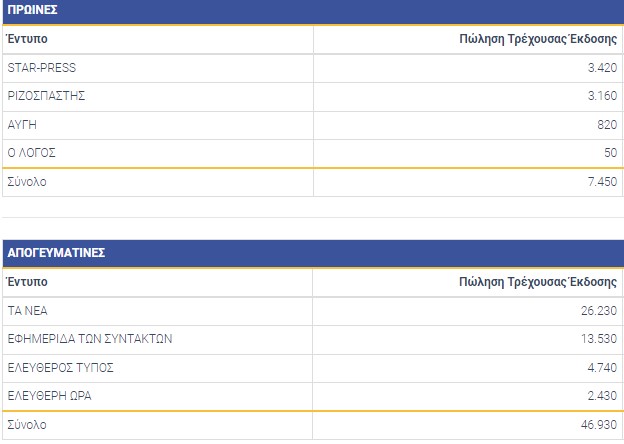This screenshot has height=444, width=624.
Task: Click the ΑΥΓΗ row label
Action: click(23, 124)
